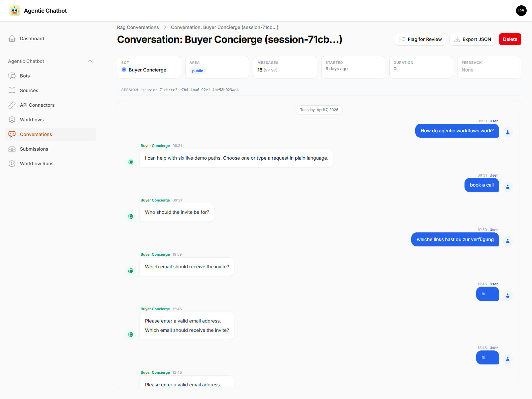
Task: Click the Agentic Chatbot robot logo
Action: (x=15, y=11)
